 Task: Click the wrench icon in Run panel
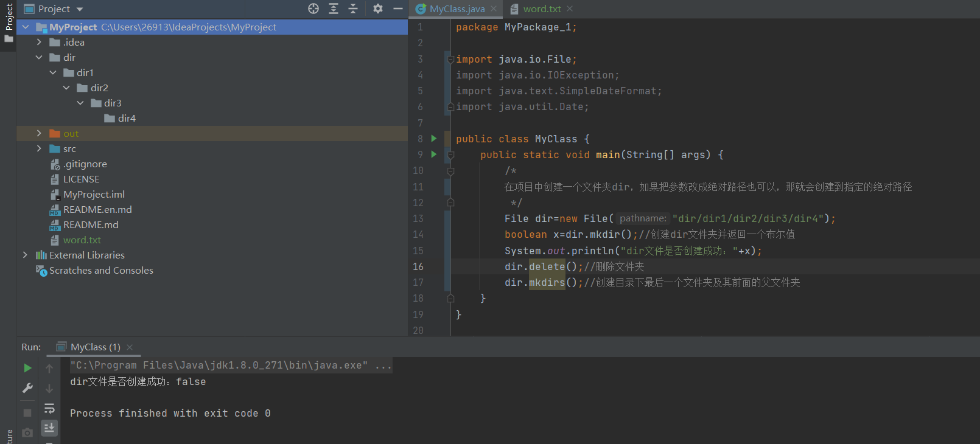point(27,388)
